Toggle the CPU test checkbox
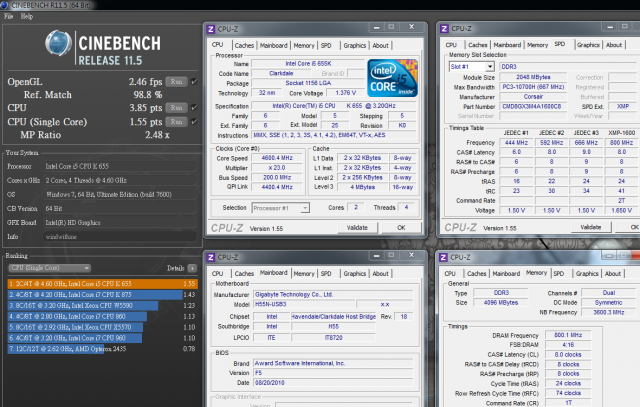This screenshot has width=640, height=407. (194, 108)
